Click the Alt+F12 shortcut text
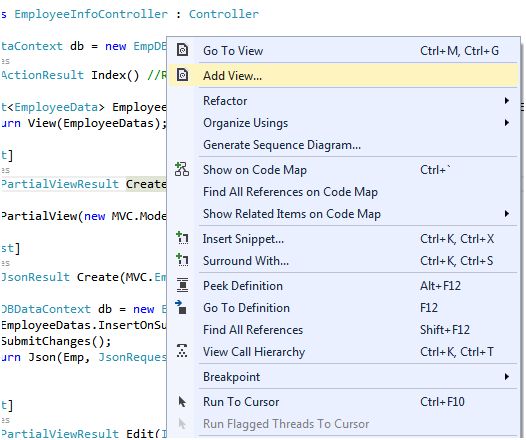526x440 pixels. [440, 286]
